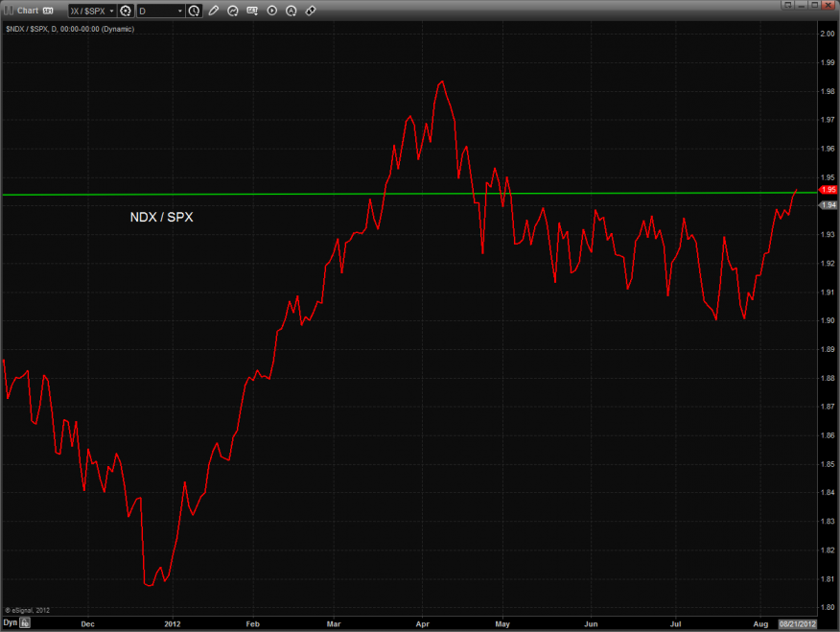This screenshot has height=632, width=840.
Task: Click the 08/21/2012 date label
Action: pos(797,622)
